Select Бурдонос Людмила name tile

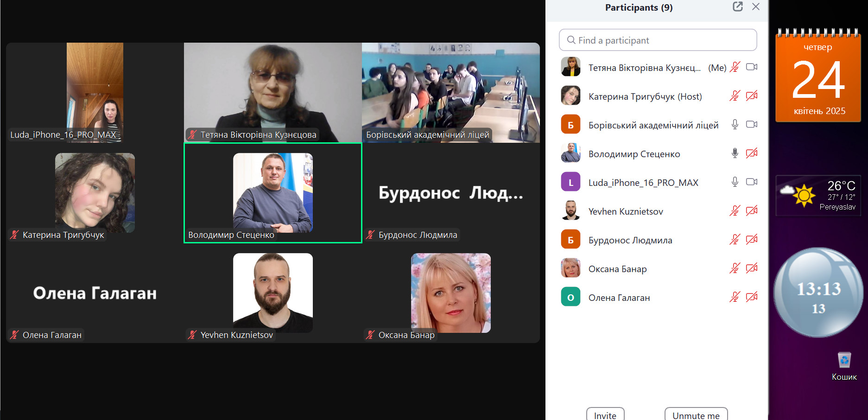coord(451,193)
